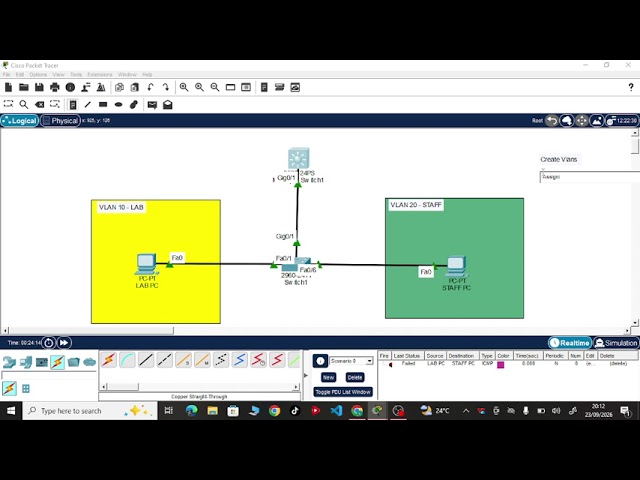Switch to the Physical workspace view
Image resolution: width=640 pixels, height=480 pixels.
click(x=60, y=121)
